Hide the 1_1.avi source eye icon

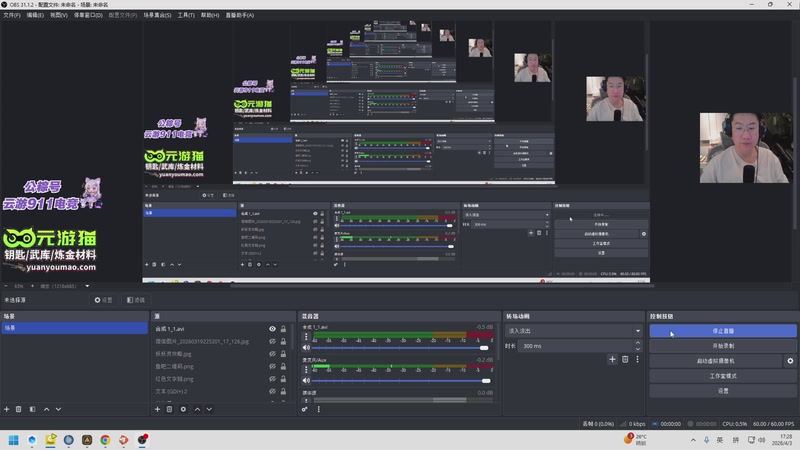(272, 329)
